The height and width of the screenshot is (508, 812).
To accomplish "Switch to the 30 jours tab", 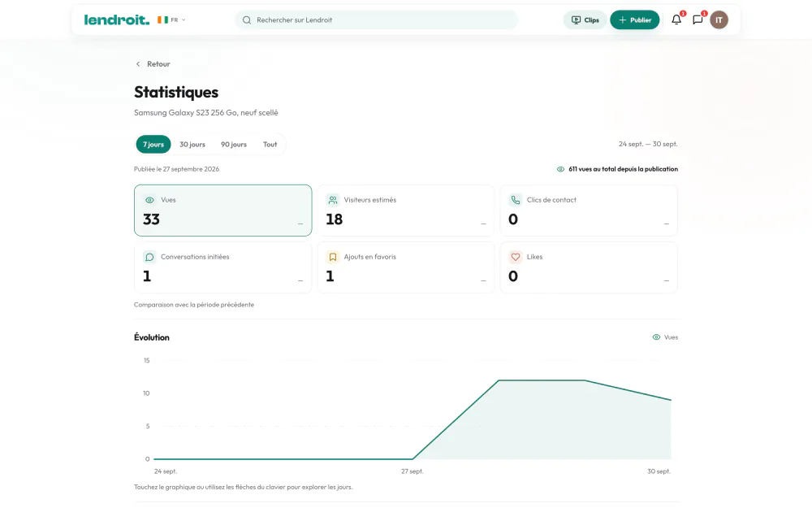I will (x=192, y=144).
